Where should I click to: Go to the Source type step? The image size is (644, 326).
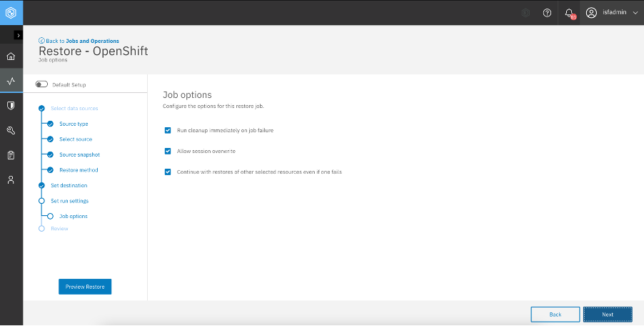point(74,124)
